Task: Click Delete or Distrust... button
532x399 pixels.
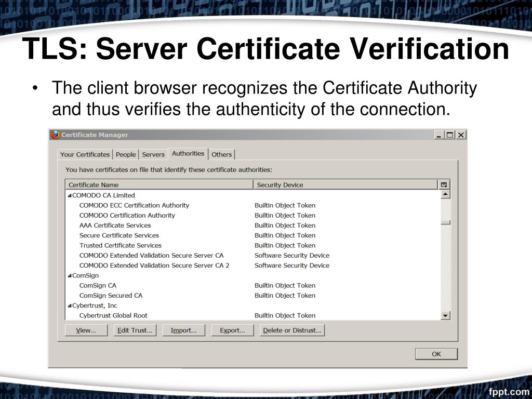Action: point(292,330)
